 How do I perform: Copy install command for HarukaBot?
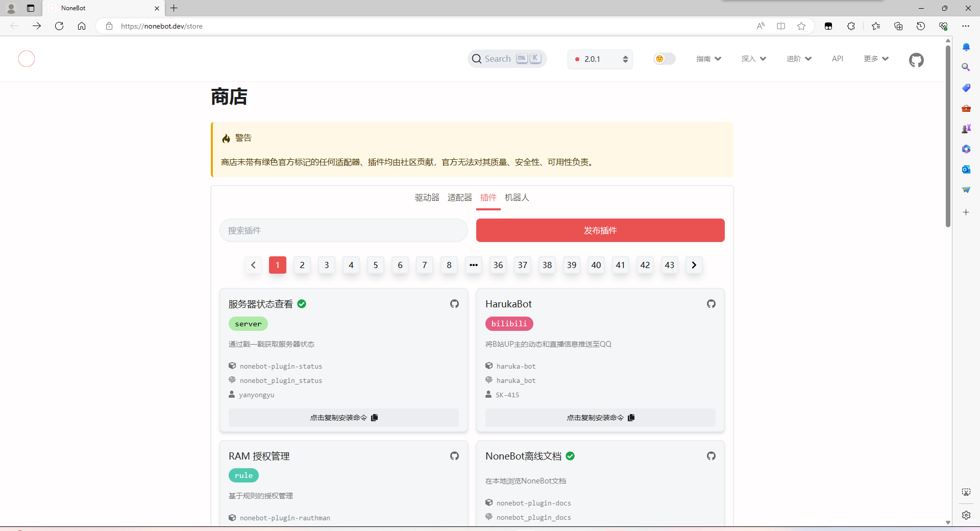(x=600, y=418)
